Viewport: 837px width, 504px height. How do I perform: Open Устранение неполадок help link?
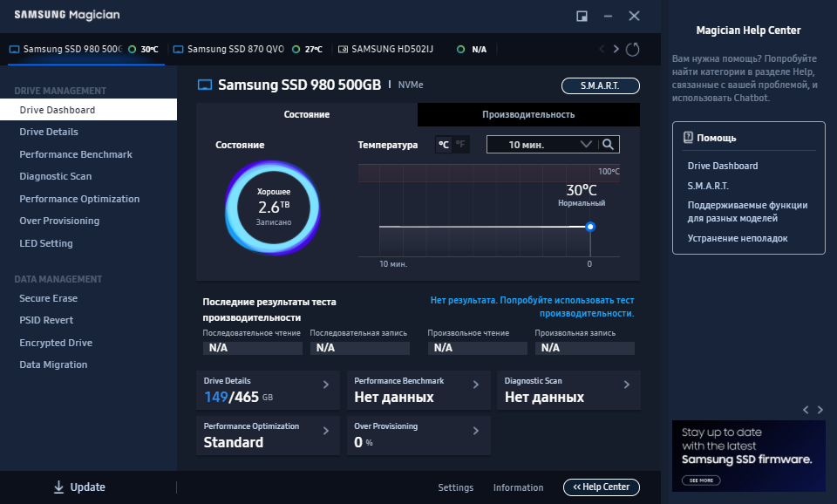(738, 238)
